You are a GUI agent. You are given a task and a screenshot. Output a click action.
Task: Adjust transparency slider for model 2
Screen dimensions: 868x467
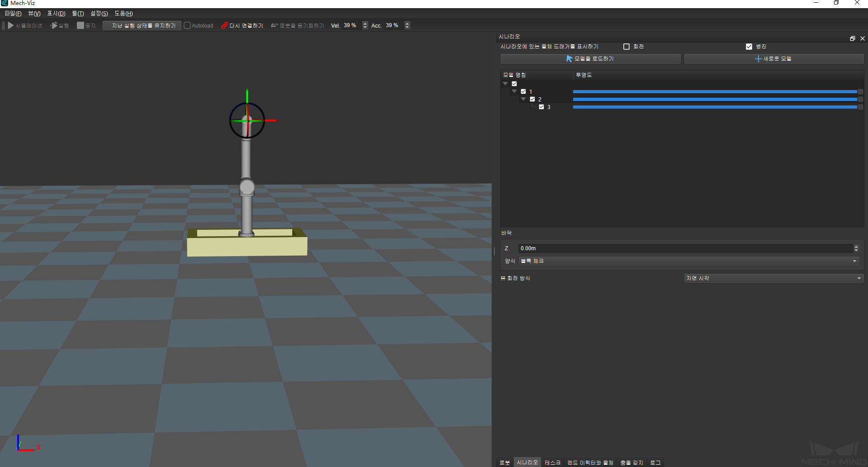point(718,100)
